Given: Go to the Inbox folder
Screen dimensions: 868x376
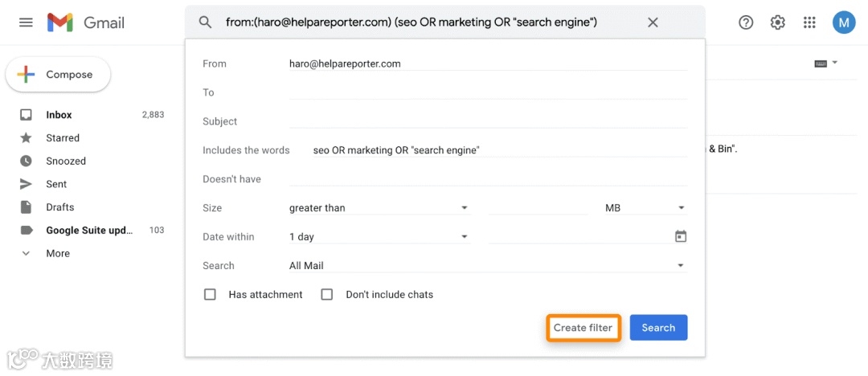Looking at the screenshot, I should point(59,115).
